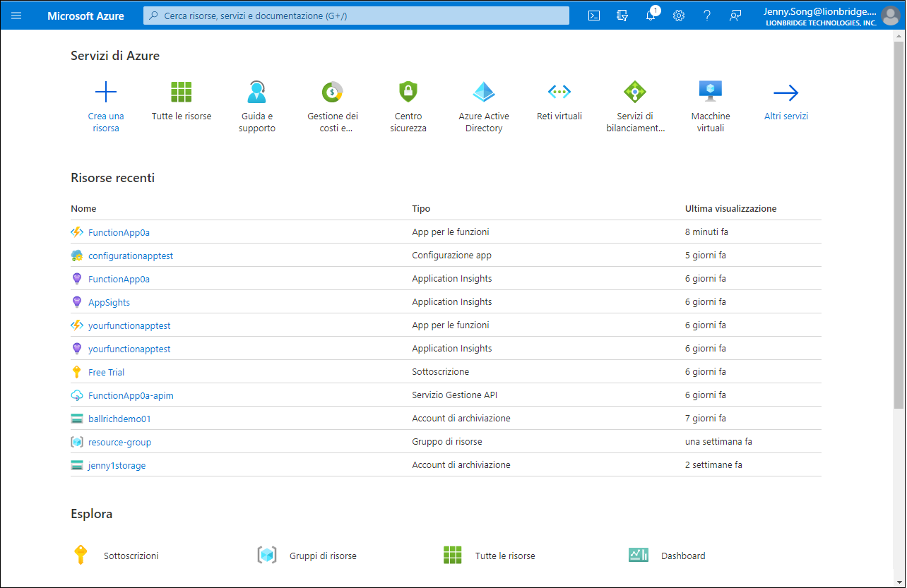Open the notifications bell

tap(651, 15)
